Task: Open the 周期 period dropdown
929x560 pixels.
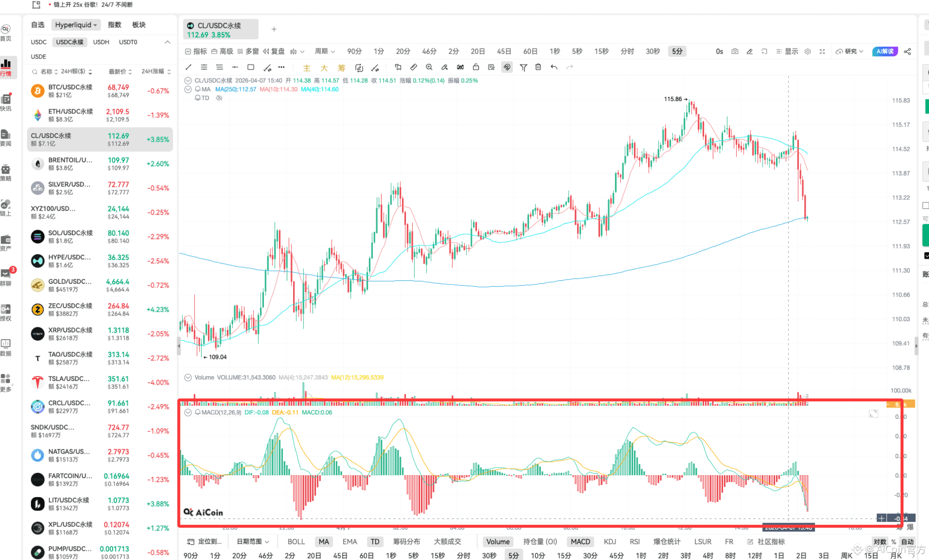Action: click(x=325, y=52)
